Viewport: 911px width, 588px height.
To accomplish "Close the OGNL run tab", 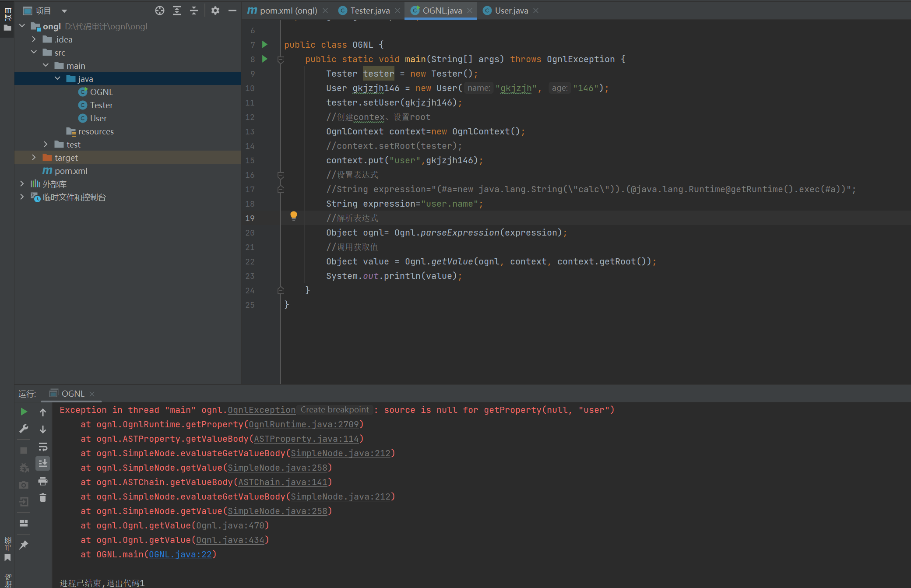I will coord(92,394).
